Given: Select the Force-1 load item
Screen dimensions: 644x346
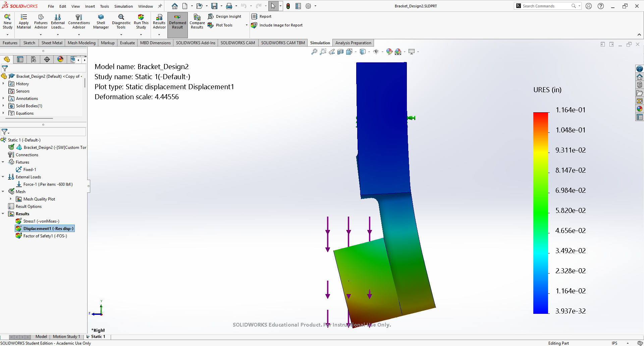Looking at the screenshot, I should tap(44, 184).
